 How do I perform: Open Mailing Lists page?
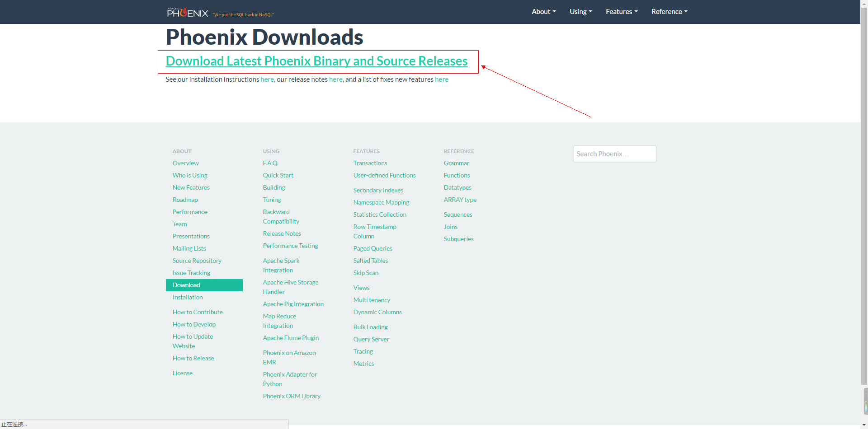pos(189,248)
